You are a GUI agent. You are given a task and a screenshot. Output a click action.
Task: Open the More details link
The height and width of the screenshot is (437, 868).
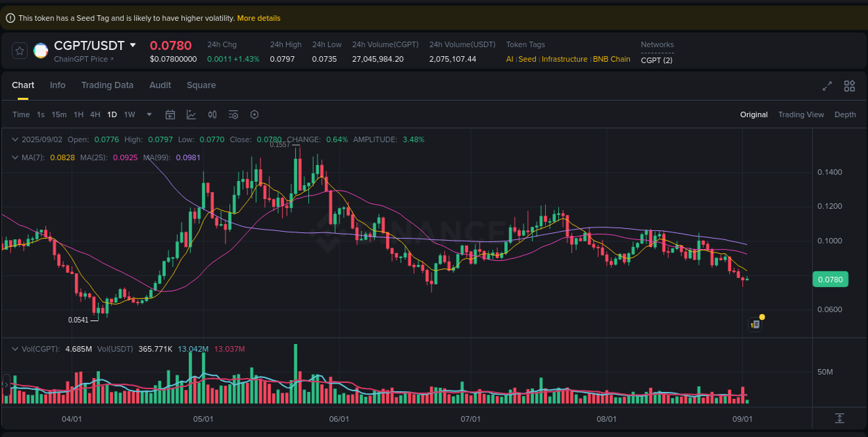point(258,17)
